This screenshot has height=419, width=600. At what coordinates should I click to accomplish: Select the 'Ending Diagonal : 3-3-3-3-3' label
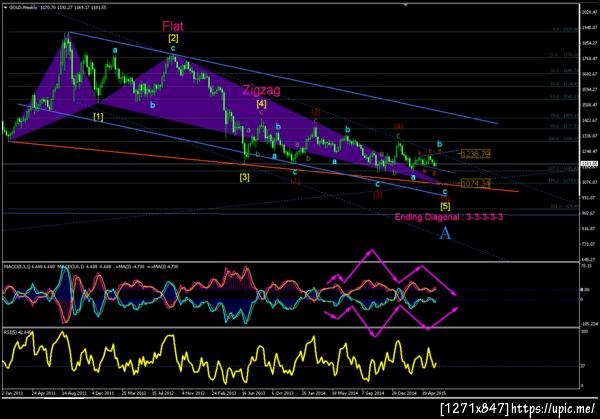(x=448, y=217)
